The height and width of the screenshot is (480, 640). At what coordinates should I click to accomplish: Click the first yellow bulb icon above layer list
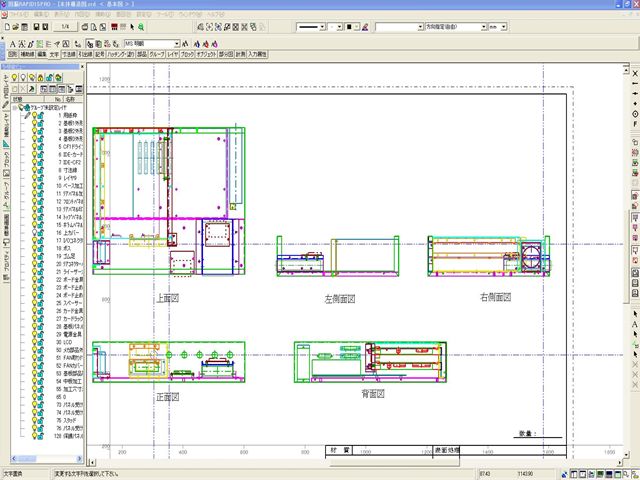pyautogui.click(x=14, y=77)
